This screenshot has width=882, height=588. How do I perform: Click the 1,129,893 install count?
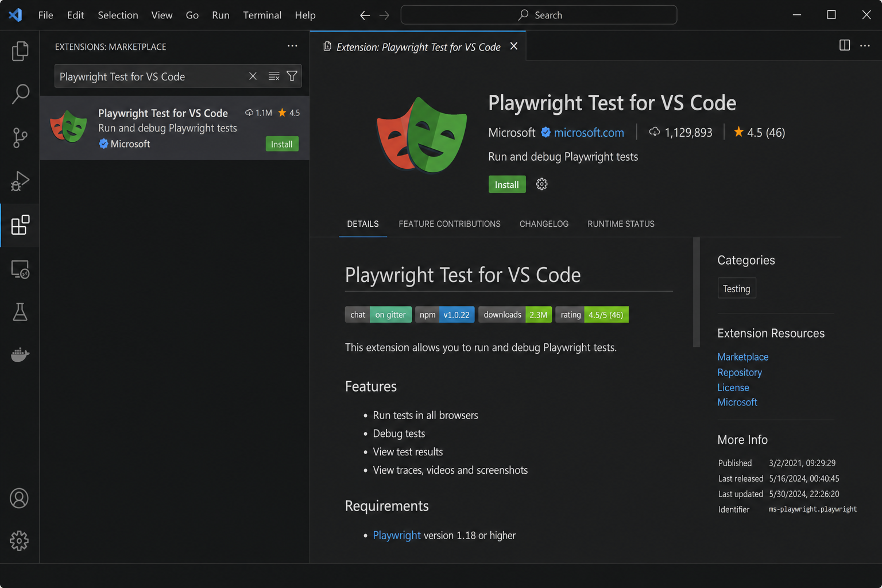pyautogui.click(x=688, y=133)
